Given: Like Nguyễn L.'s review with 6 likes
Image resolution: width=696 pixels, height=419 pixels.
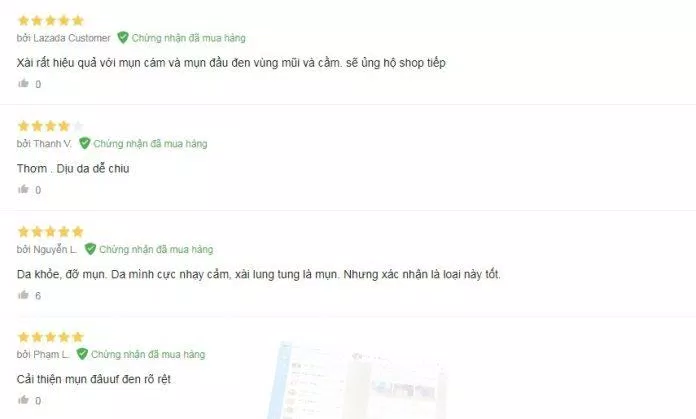Looking at the screenshot, I should (24, 295).
